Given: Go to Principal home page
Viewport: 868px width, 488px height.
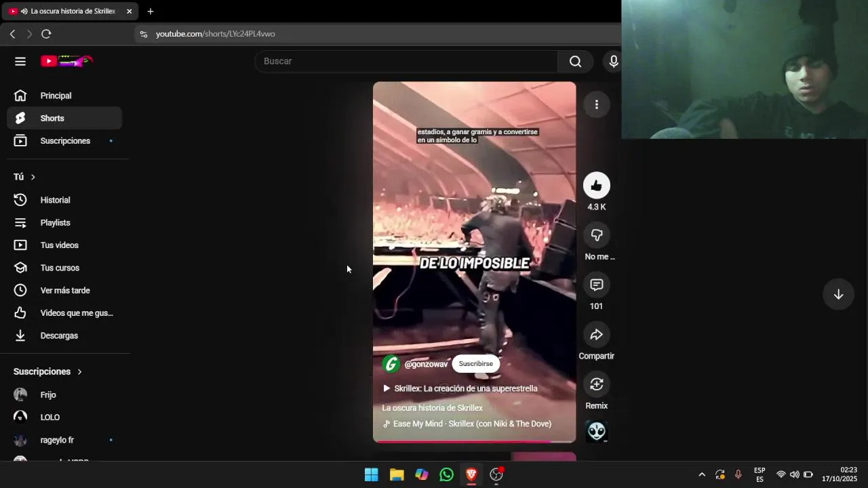Looking at the screenshot, I should point(64,96).
